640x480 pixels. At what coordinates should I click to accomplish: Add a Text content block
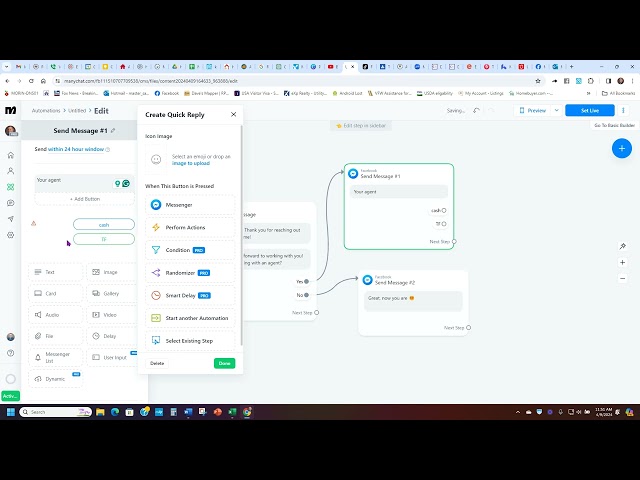[x=56, y=272]
